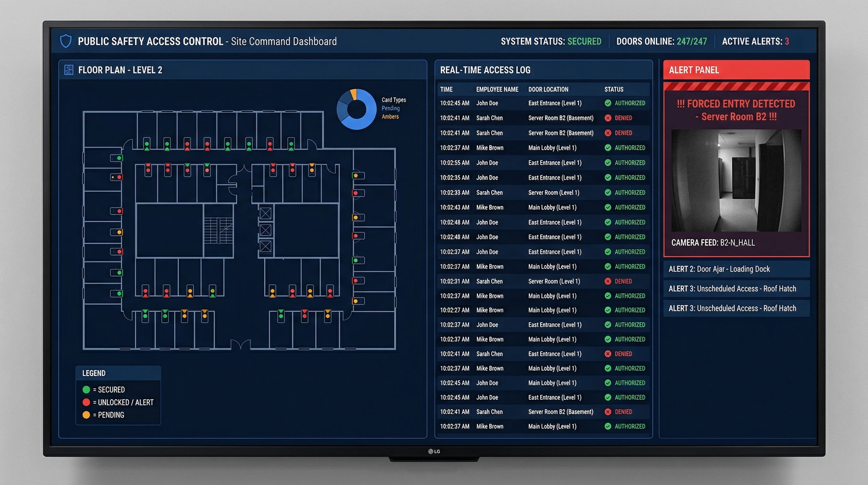Click the STATUS column header to sort the log

tap(613, 89)
